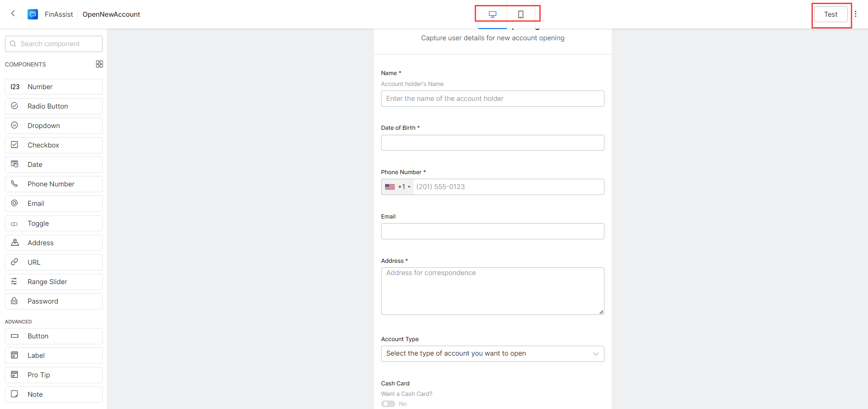Select the Checkbox component
Image resolution: width=868 pixels, height=409 pixels.
[x=54, y=145]
